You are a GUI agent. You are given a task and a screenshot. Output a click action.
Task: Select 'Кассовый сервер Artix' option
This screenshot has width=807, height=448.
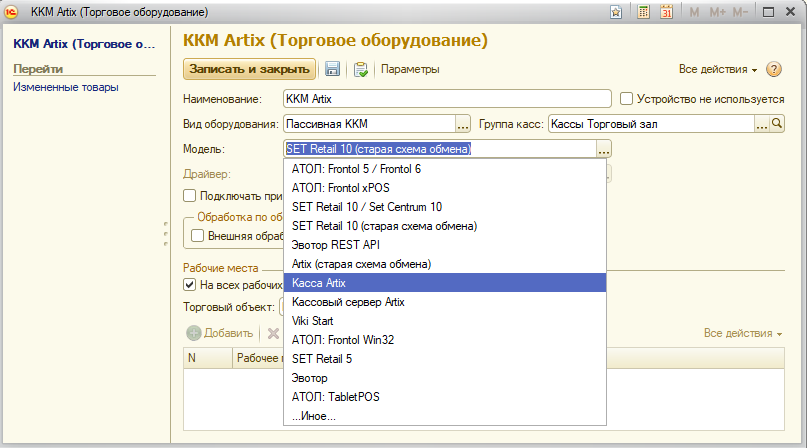coord(445,302)
